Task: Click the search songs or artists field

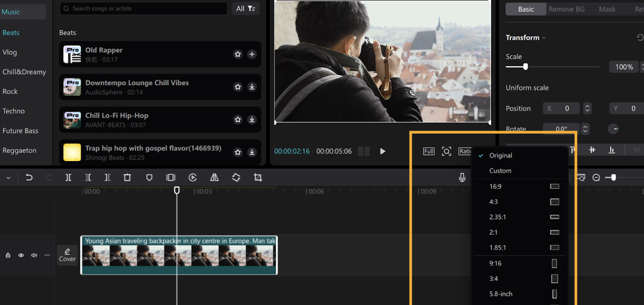Action: point(143,8)
